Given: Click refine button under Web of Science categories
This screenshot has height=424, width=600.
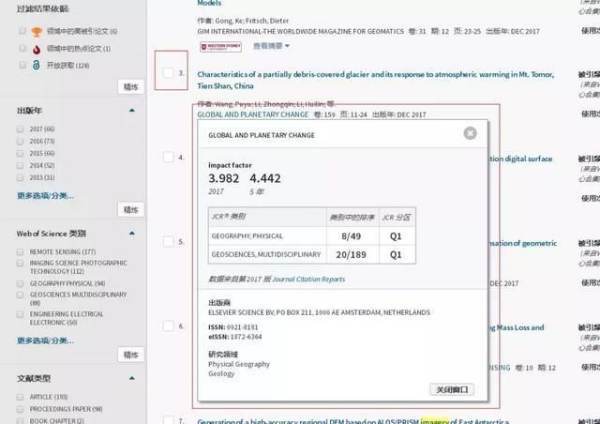Looking at the screenshot, I should coord(131,355).
